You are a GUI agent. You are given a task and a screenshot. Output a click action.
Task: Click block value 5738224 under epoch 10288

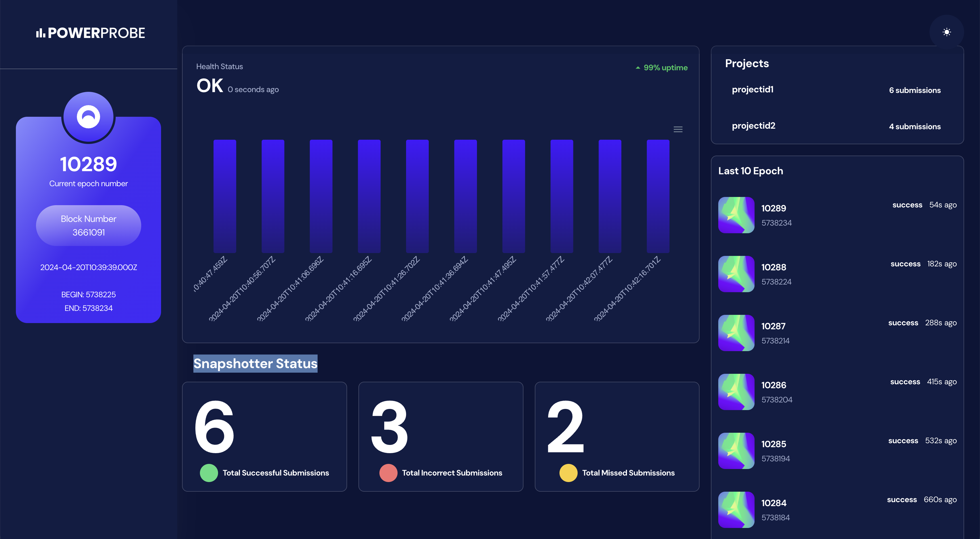click(776, 282)
